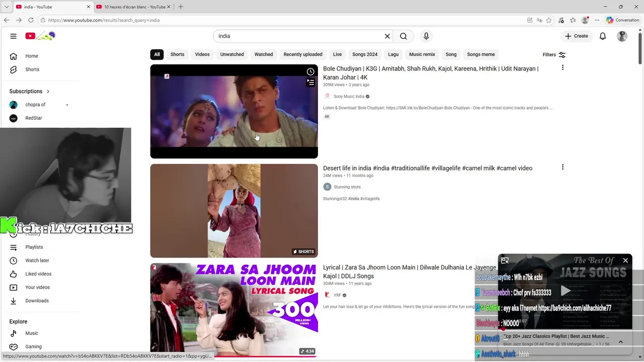The height and width of the screenshot is (362, 644).
Task: Click Zara Sa Jhoom Loon Main thumbnail
Action: 234,310
